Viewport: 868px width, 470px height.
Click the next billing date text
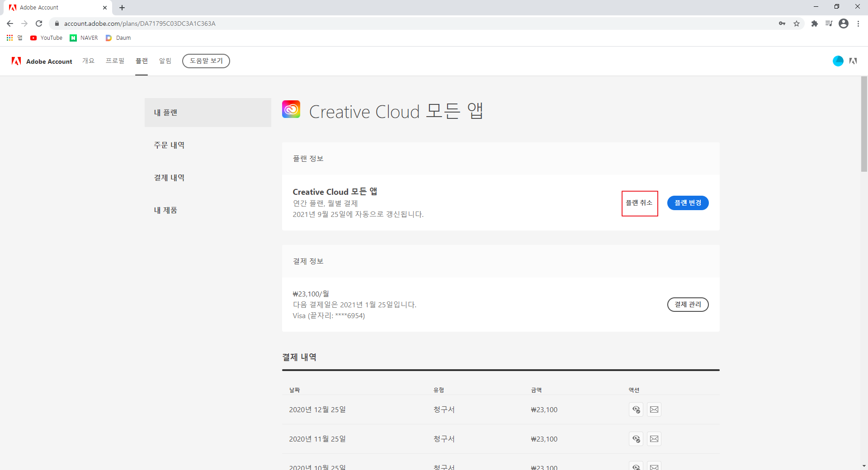pos(355,305)
